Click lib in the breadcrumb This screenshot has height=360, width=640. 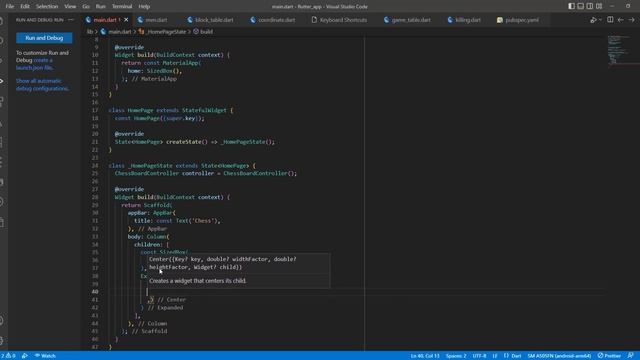[x=89, y=31]
